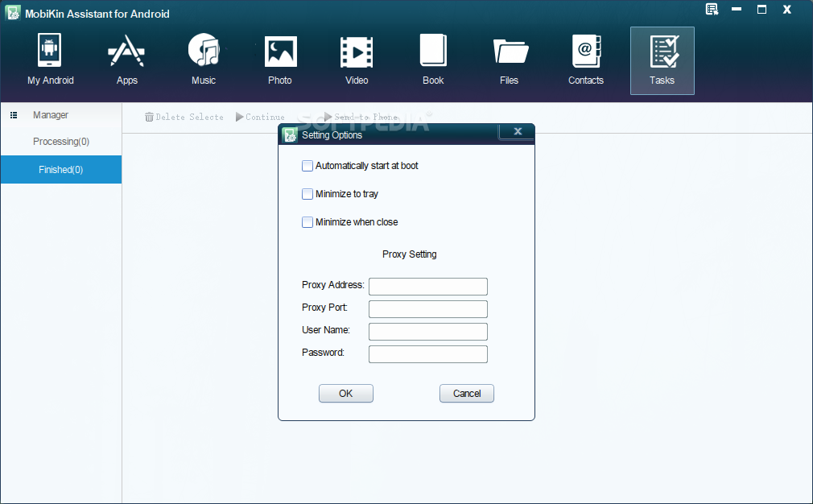Focus the Proxy Address field
This screenshot has width=813, height=504.
click(x=428, y=287)
